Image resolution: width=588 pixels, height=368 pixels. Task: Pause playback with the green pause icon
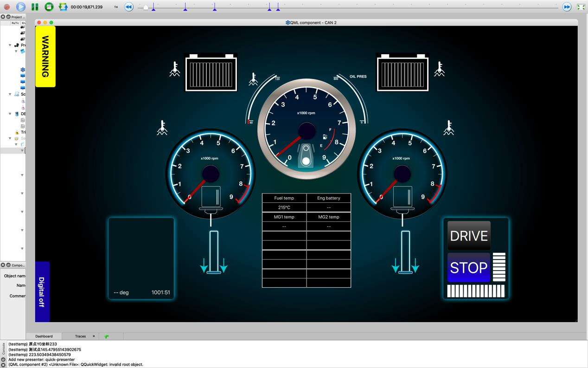[35, 7]
